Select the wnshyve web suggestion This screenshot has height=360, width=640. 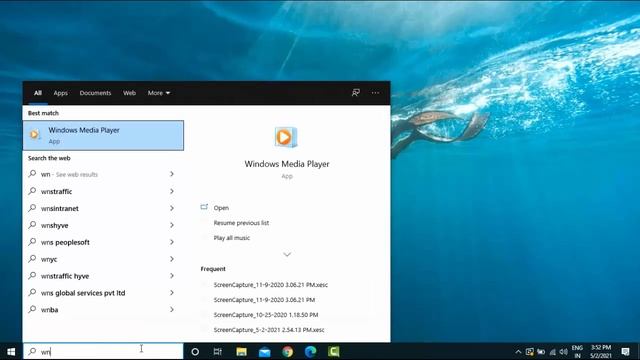point(96,225)
